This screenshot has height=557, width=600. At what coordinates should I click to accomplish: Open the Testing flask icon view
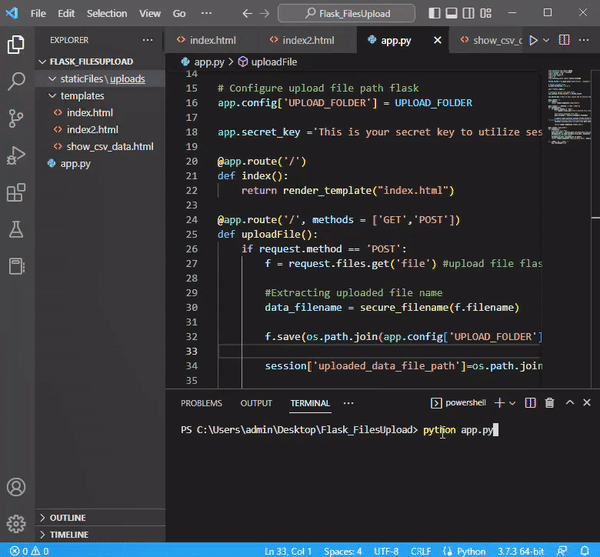[16, 229]
